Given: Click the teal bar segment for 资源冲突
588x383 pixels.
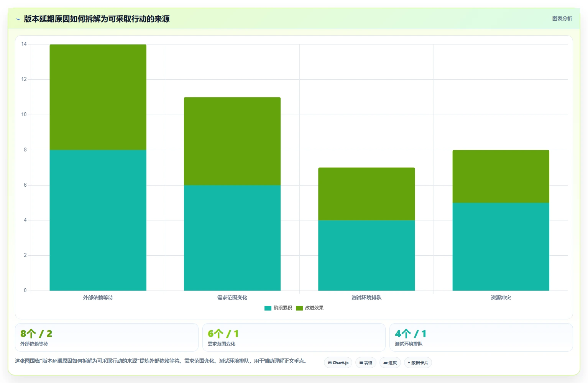Looking at the screenshot, I should pos(501,247).
